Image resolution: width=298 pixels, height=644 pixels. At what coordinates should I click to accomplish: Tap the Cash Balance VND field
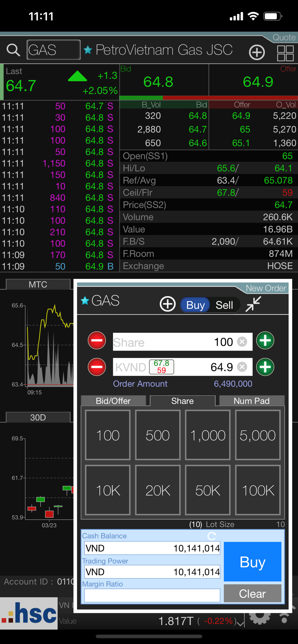152,548
